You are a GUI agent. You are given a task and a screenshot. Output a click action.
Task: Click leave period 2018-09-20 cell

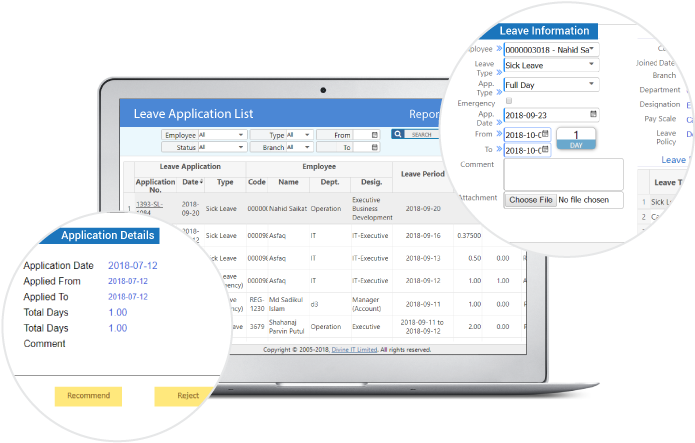pyautogui.click(x=423, y=208)
